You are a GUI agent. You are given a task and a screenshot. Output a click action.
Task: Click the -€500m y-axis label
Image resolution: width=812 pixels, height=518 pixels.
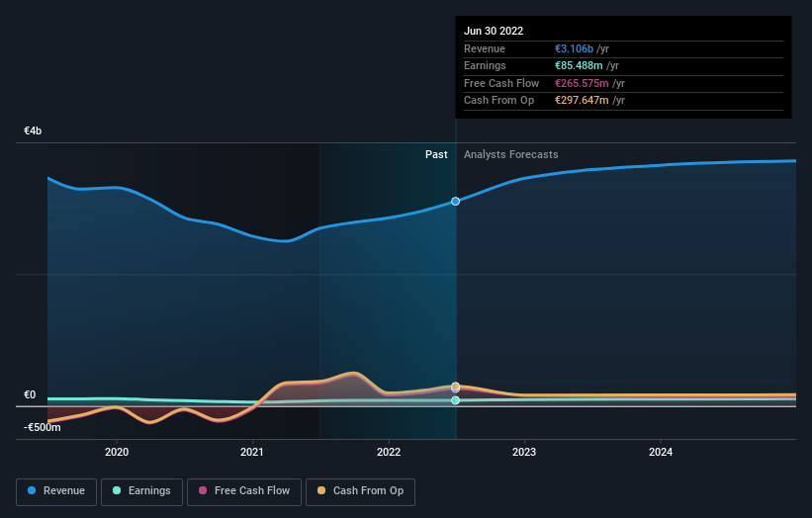[42, 427]
